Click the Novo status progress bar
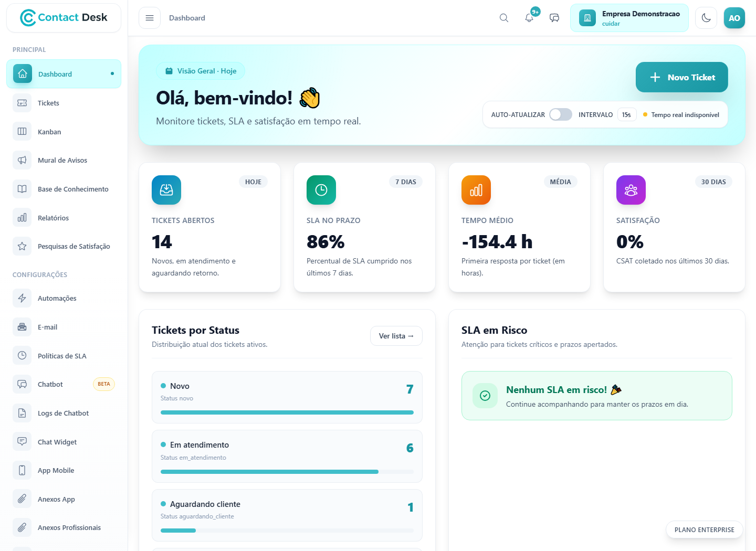 click(x=287, y=412)
